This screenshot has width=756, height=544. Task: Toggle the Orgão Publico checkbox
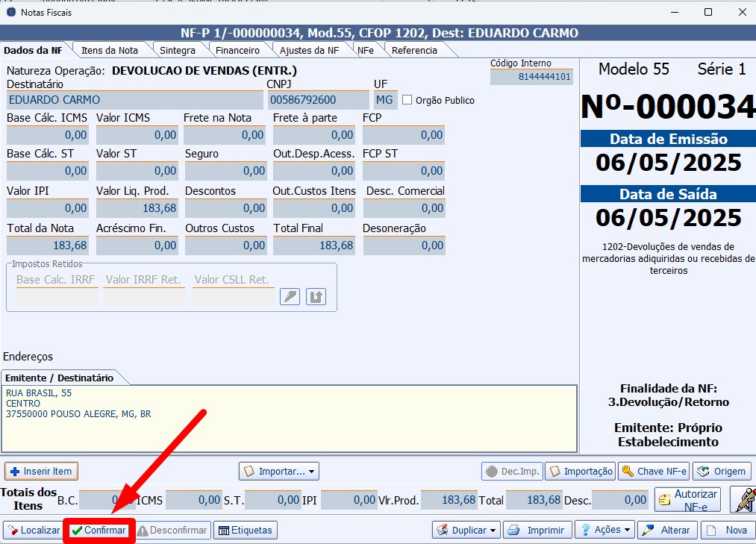pos(407,100)
